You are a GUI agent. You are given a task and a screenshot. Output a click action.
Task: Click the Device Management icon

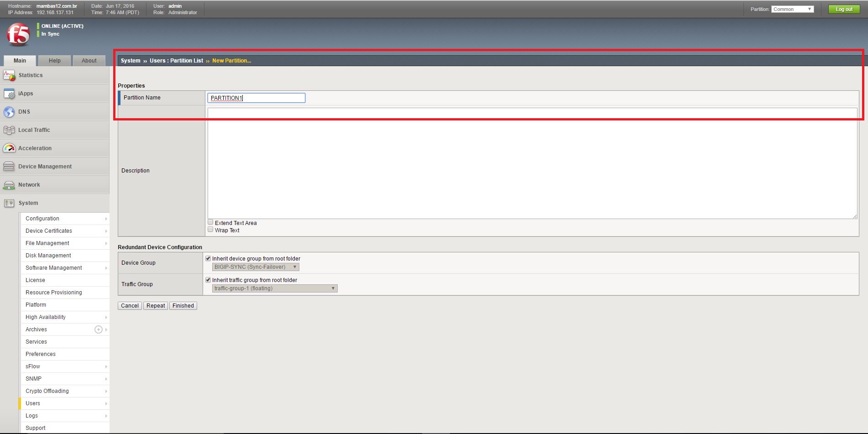tap(9, 167)
